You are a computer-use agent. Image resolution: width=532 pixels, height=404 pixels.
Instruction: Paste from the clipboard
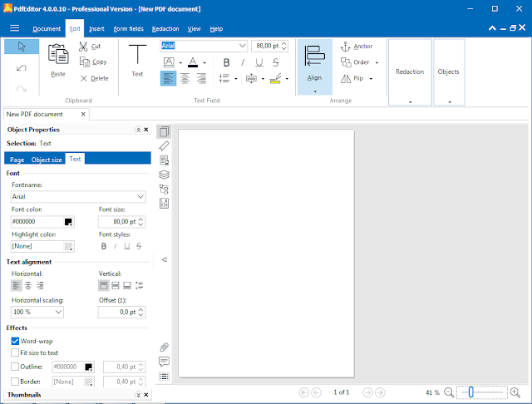coord(58,60)
